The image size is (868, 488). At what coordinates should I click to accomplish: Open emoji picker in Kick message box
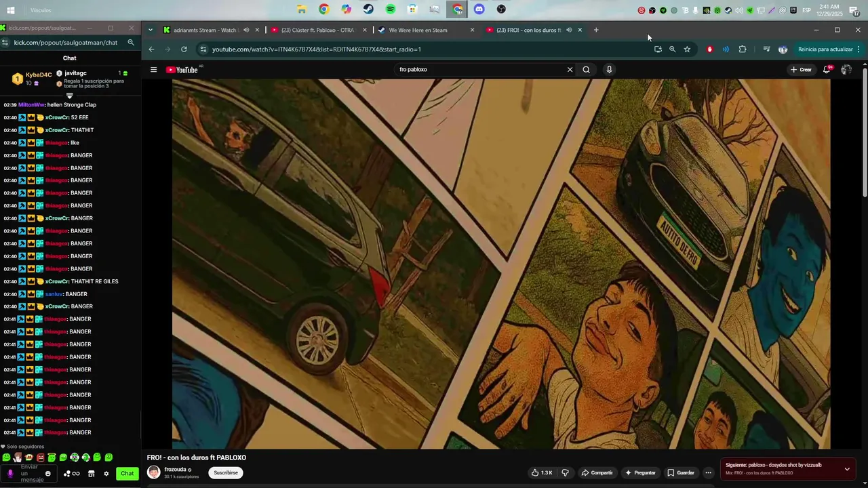(x=47, y=474)
